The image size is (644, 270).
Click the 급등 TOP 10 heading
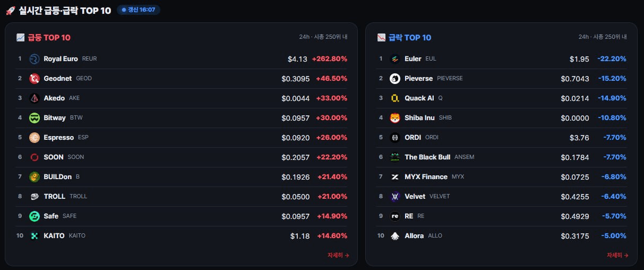tap(49, 38)
